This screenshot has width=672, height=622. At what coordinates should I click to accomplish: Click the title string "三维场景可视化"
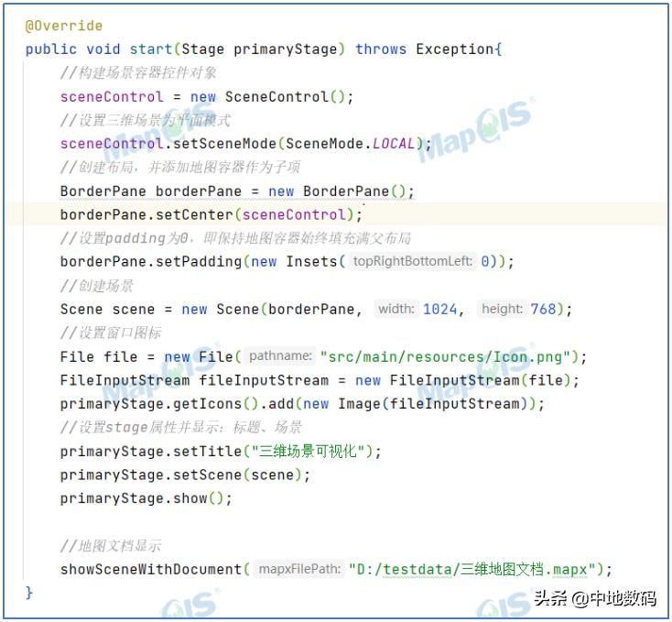point(309,451)
